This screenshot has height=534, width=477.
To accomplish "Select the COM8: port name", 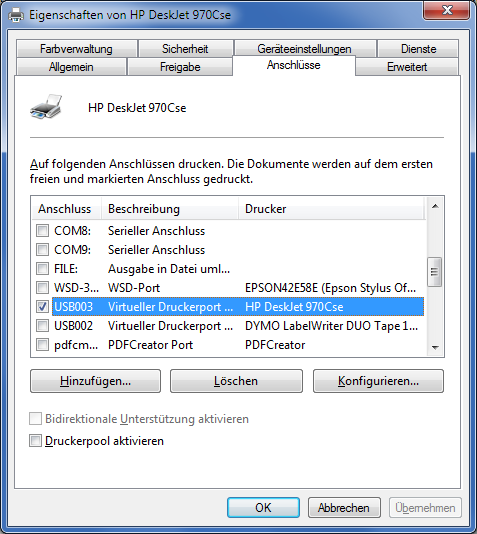I will pos(73,231).
